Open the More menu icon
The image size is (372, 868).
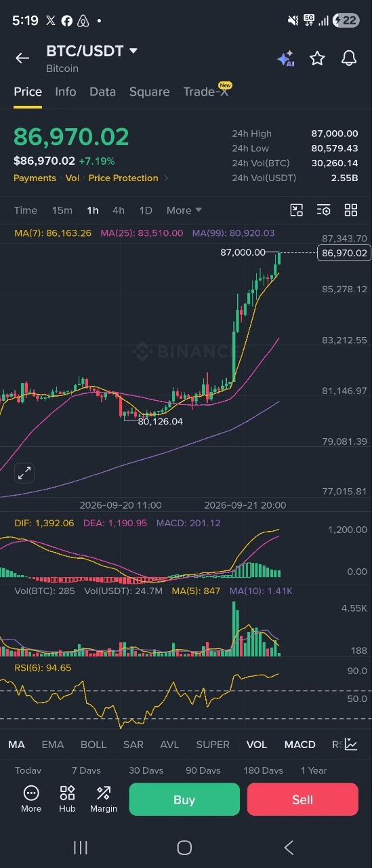click(x=31, y=799)
